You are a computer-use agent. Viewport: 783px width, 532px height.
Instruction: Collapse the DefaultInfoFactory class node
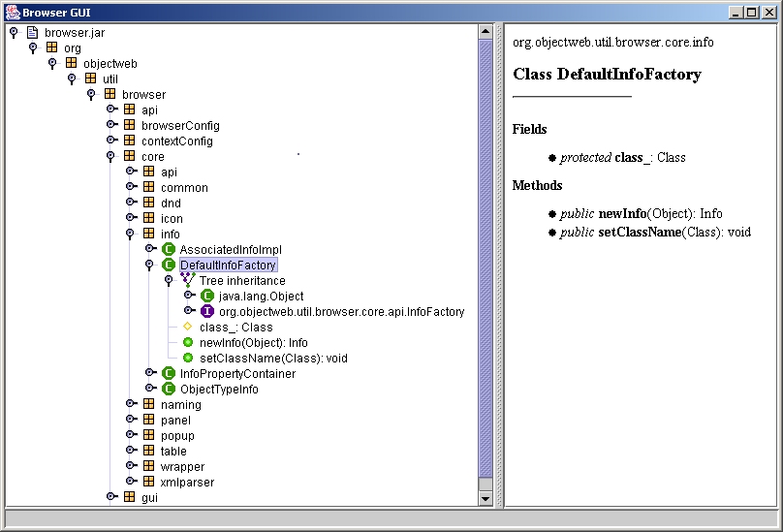(149, 265)
